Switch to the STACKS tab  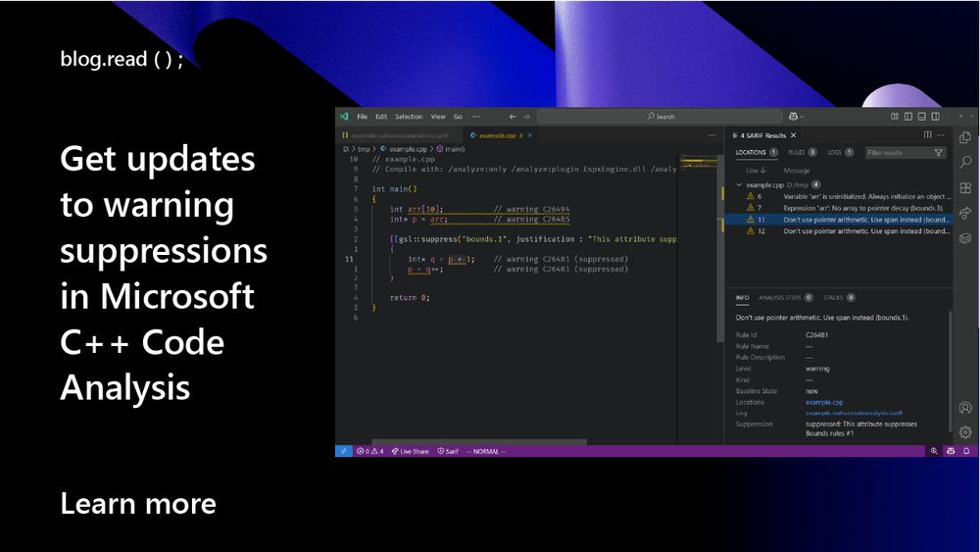point(840,297)
